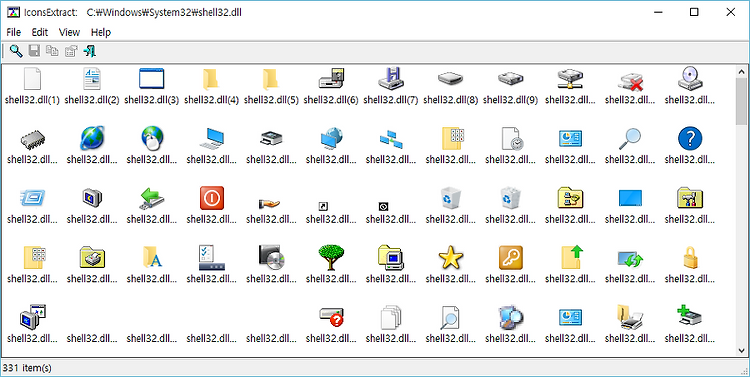Screen dimensions: 750x377
Task: Select the application window icon shell32.dll(3)
Action: pos(152,79)
